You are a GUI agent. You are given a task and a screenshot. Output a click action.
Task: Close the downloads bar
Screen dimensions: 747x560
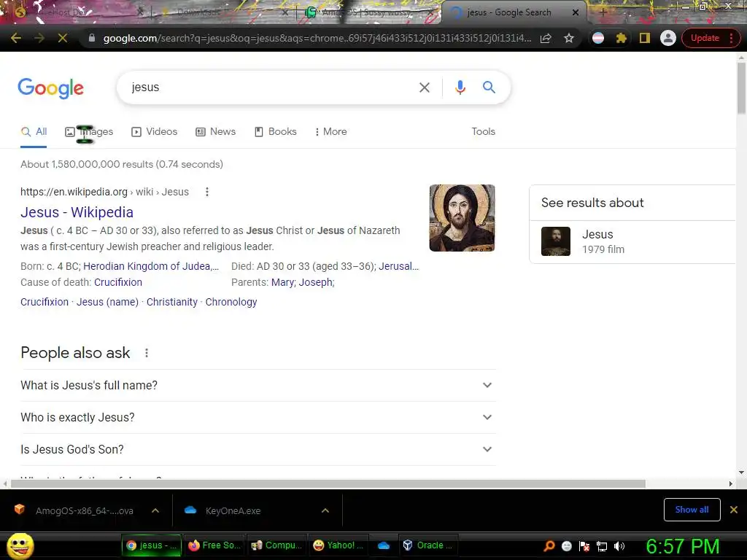click(734, 510)
